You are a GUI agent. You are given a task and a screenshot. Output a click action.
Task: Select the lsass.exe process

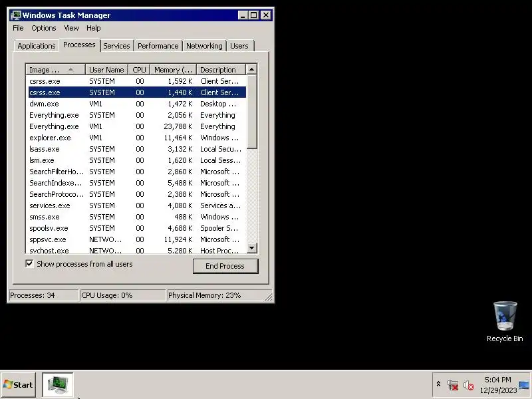tap(137, 149)
